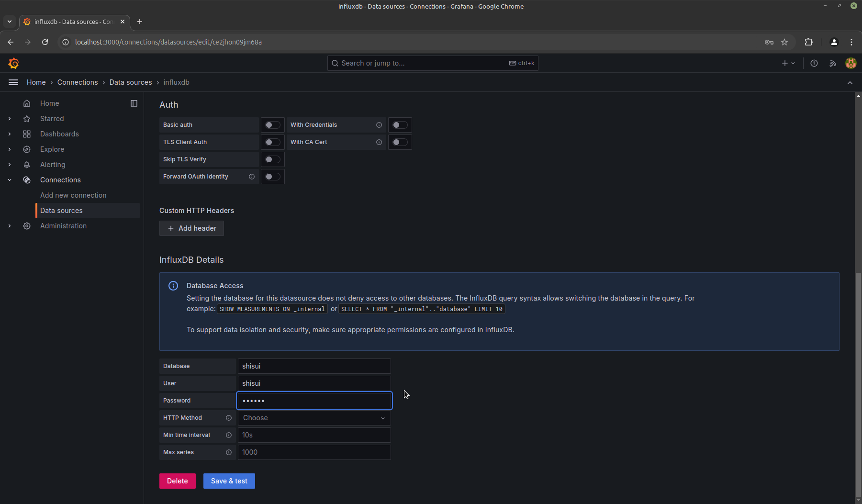Viewport: 862px width, 504px height.
Task: Open the Chrome extensions puzzle icon
Action: coord(809,42)
